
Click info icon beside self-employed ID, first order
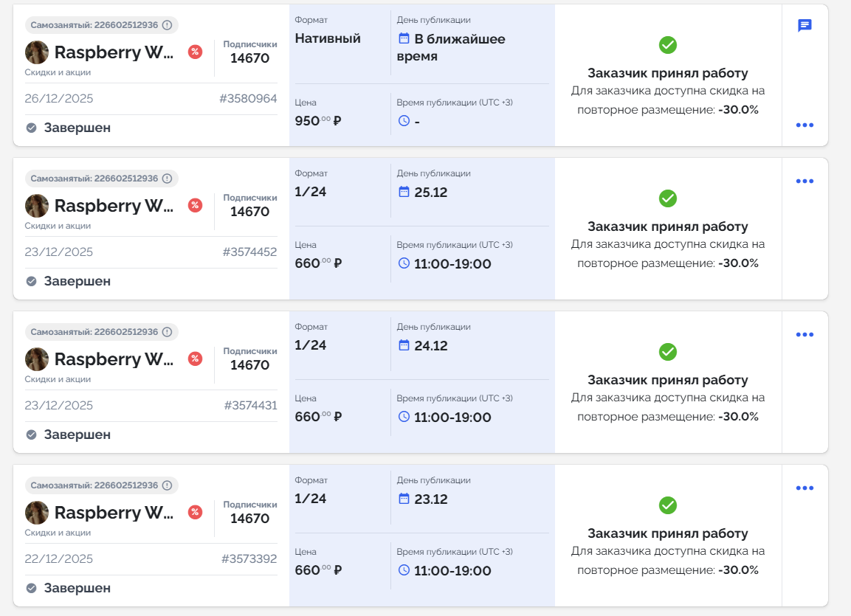click(167, 25)
